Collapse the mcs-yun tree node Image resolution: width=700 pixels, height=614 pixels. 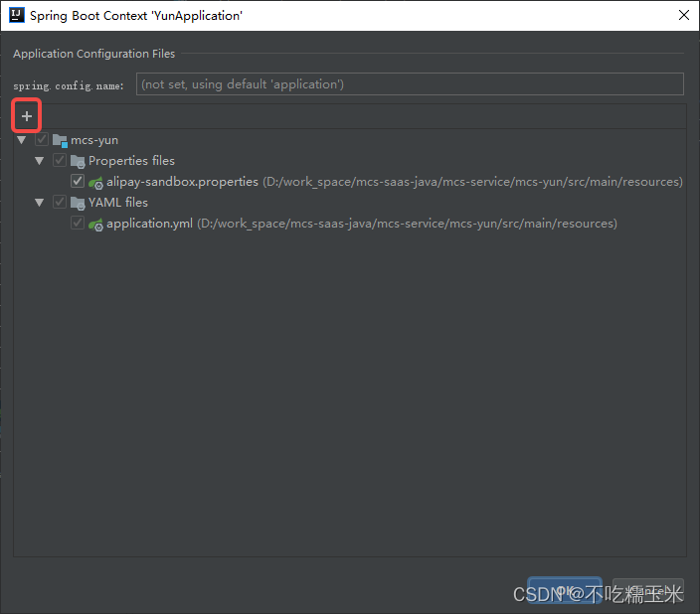tap(22, 140)
